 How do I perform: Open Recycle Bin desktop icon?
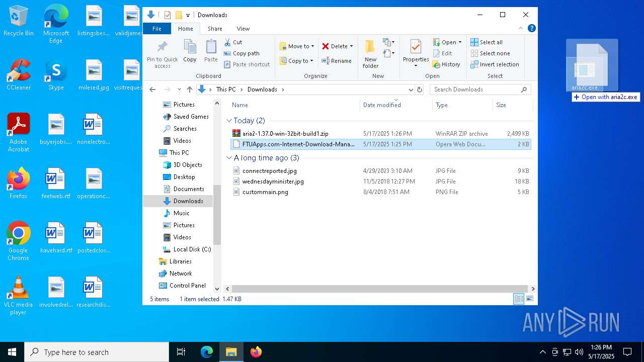[x=19, y=21]
